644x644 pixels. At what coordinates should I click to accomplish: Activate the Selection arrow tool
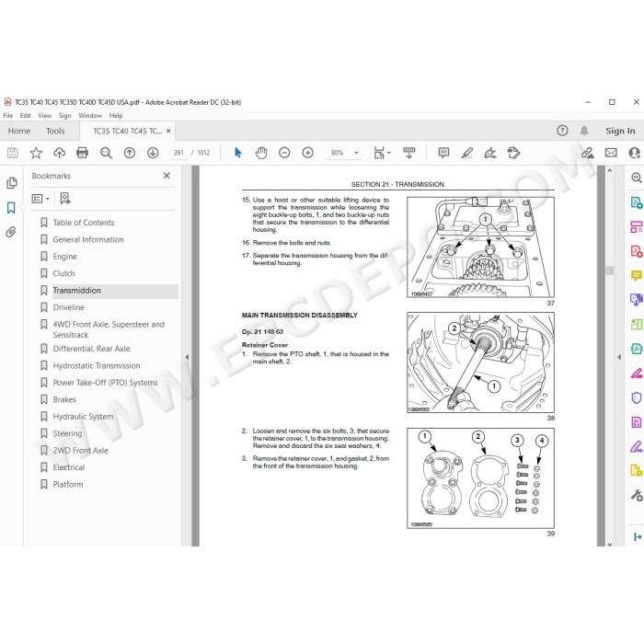237,153
